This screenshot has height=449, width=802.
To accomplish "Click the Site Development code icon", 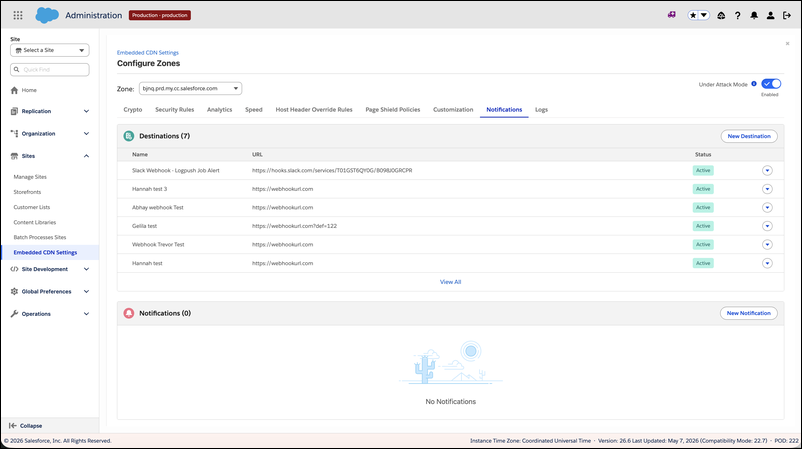I will (x=14, y=269).
